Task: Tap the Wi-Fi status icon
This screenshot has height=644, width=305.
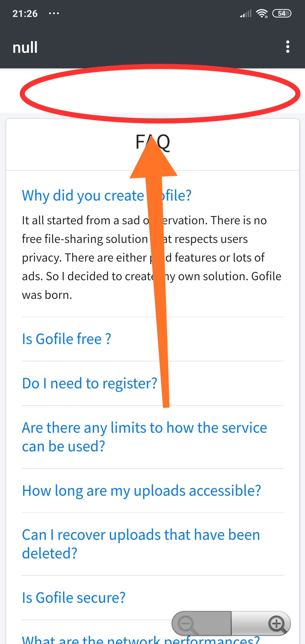Action: click(262, 13)
